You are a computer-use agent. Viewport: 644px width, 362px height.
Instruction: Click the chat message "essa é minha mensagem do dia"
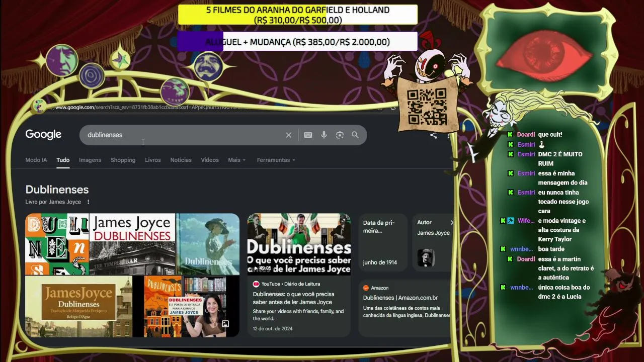(562, 178)
